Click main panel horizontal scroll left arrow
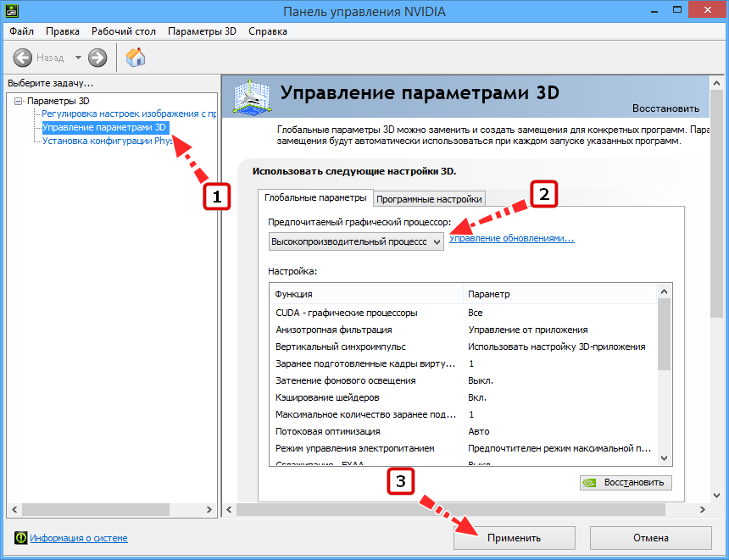 229,509
